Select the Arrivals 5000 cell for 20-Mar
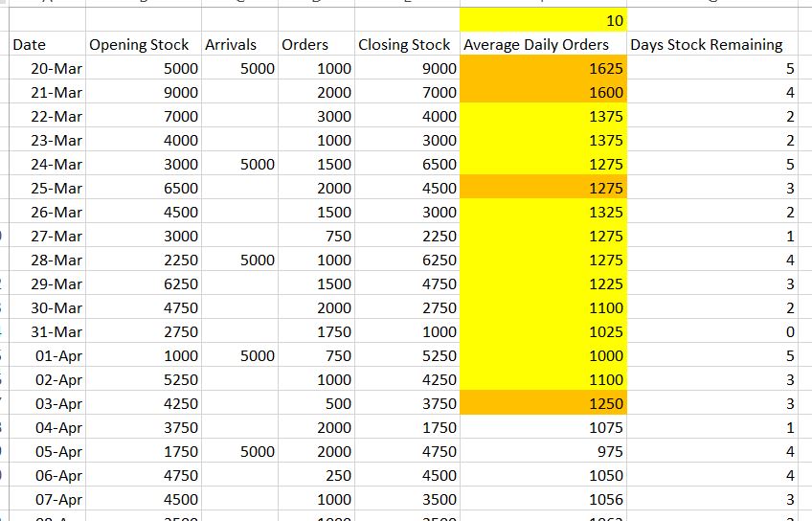Screen dimensions: 812x521 [x=239, y=68]
